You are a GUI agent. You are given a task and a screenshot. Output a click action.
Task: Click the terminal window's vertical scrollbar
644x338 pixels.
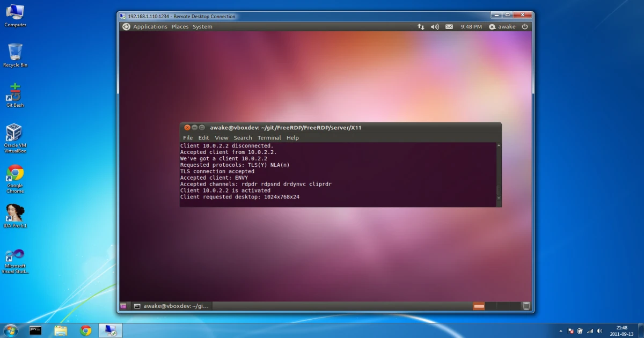coord(499,172)
